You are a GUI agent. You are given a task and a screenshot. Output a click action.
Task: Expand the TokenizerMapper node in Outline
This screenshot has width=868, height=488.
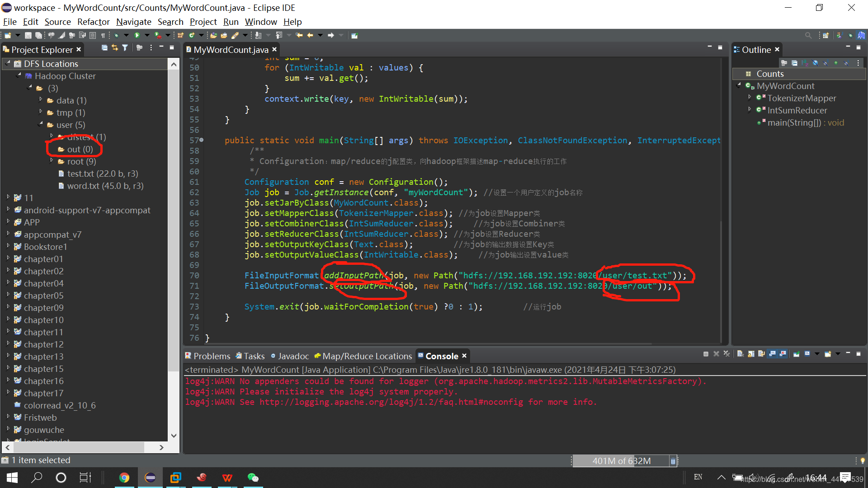[x=750, y=98]
